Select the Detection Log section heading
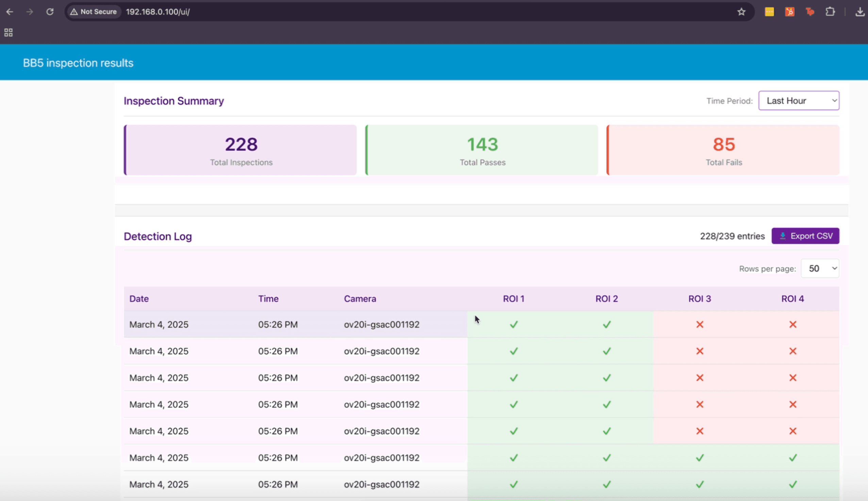Screen dimensions: 868x501 [158, 236]
